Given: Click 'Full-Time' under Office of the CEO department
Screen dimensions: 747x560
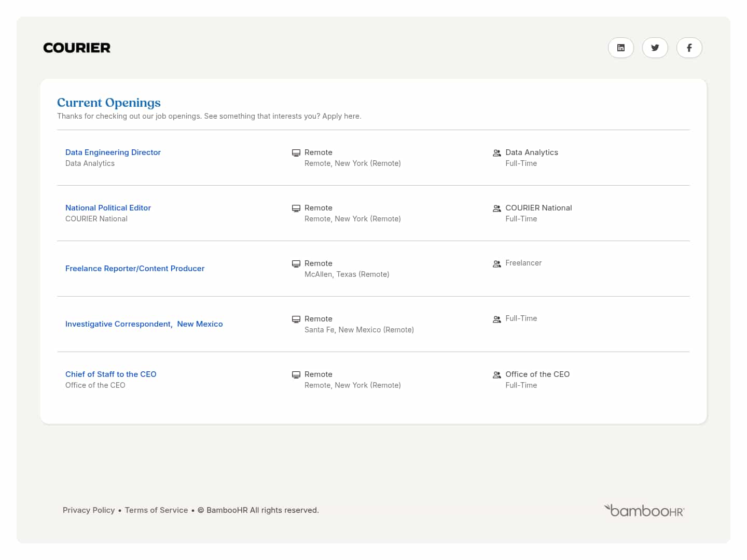Looking at the screenshot, I should coord(521,385).
